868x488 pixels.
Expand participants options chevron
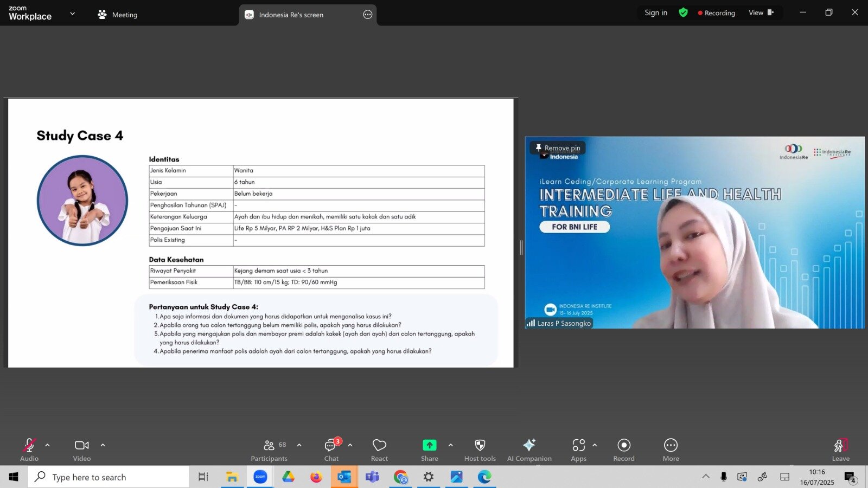(x=299, y=445)
